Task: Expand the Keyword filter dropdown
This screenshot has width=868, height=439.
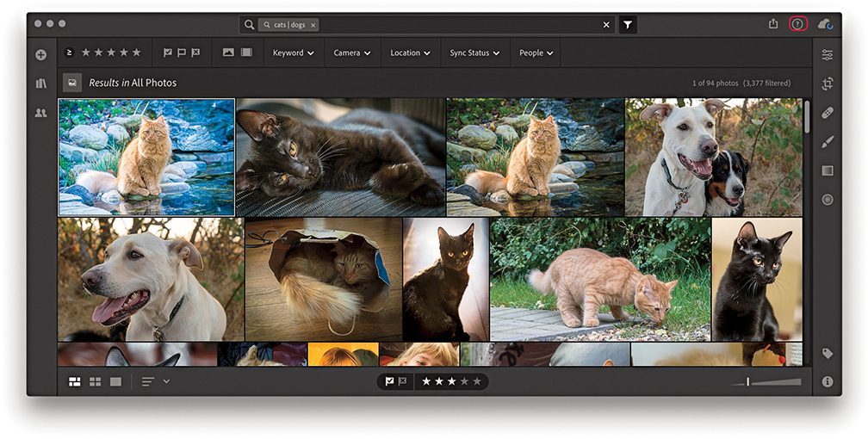Action: [293, 53]
